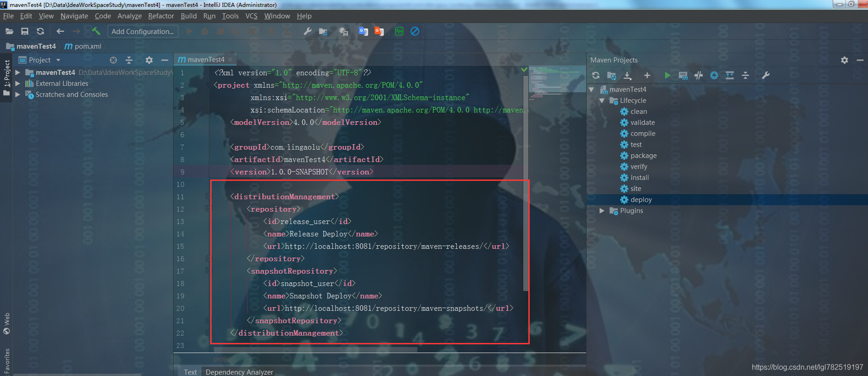Expand Scratches and Consoles node
Image resolution: width=868 pixels, height=376 pixels.
point(17,95)
